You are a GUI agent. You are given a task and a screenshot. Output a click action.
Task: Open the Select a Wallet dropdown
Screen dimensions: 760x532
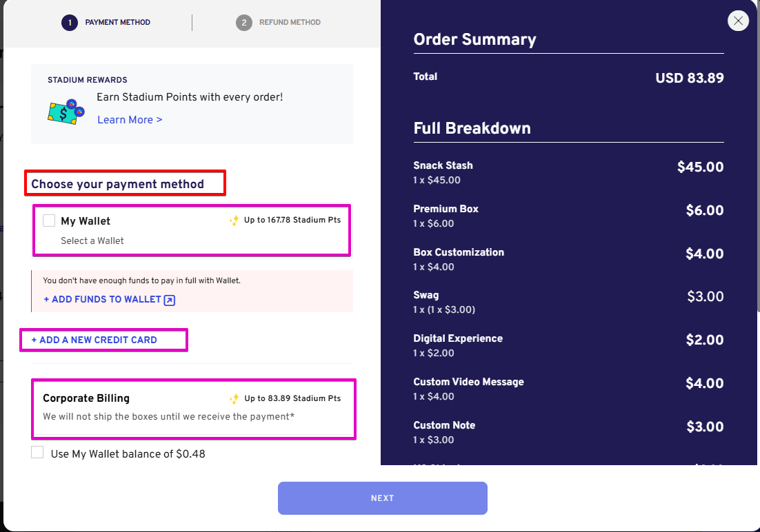92,241
